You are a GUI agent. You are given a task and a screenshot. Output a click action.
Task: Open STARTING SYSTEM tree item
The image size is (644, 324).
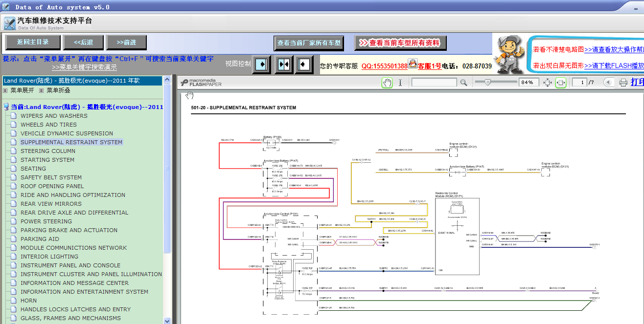point(47,160)
